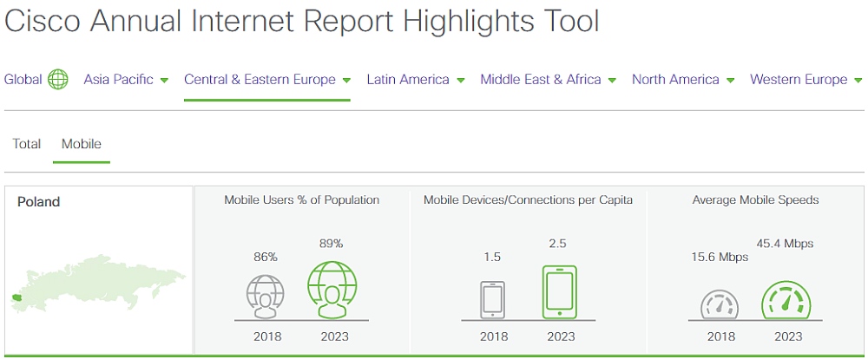Click the 2023 green mobile users globe icon
The image size is (868, 359).
(332, 290)
